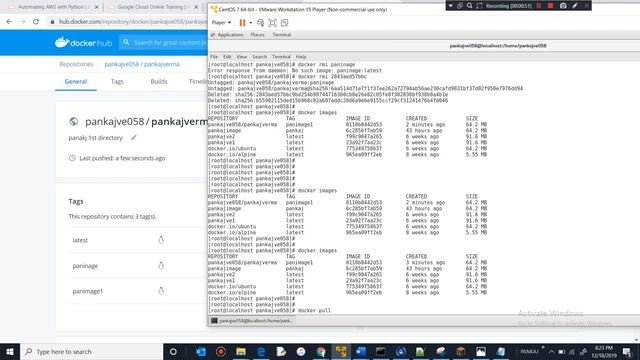Screen dimensions: 640x360
Task: Open Windows notification center icon
Action: (x=627, y=351)
